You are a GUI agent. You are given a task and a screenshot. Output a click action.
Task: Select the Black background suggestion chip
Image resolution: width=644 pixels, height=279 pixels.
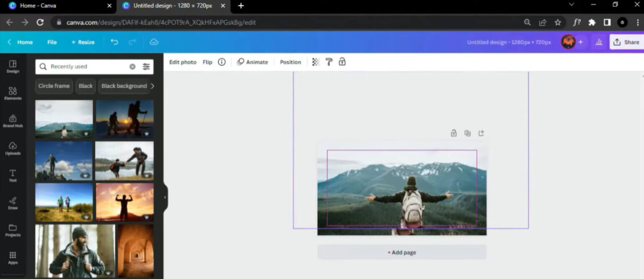124,86
